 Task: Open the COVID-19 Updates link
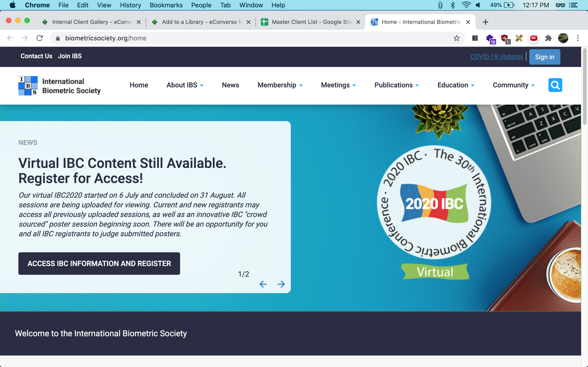point(496,57)
